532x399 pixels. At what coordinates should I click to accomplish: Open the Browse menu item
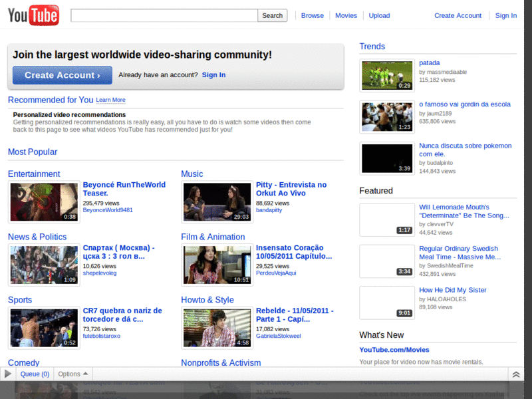pyautogui.click(x=312, y=15)
